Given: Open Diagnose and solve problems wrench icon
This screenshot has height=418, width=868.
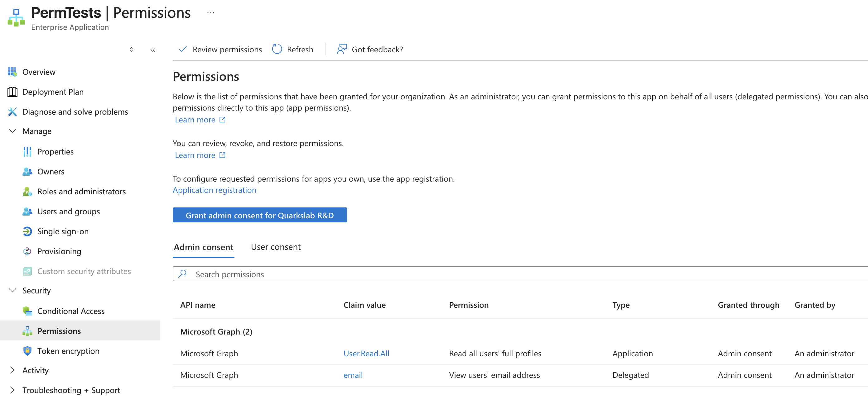Looking at the screenshot, I should tap(12, 112).
